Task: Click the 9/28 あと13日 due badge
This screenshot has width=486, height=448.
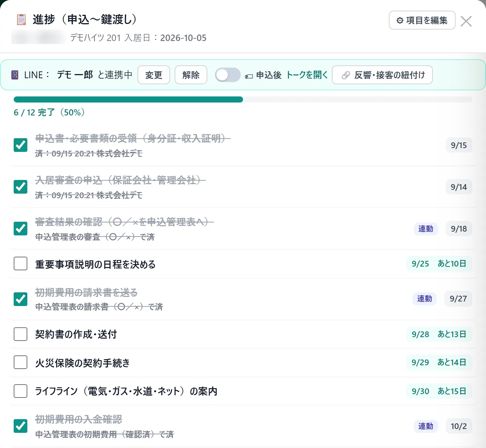Action: (x=439, y=334)
